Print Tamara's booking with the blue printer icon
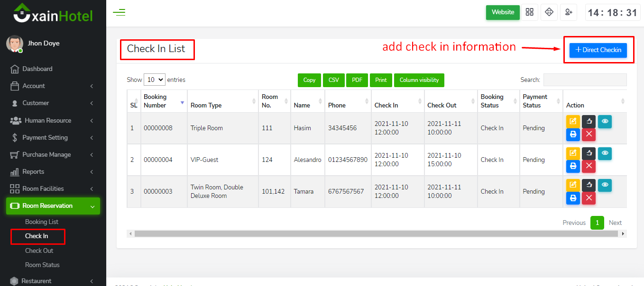644x286 pixels. tap(573, 198)
